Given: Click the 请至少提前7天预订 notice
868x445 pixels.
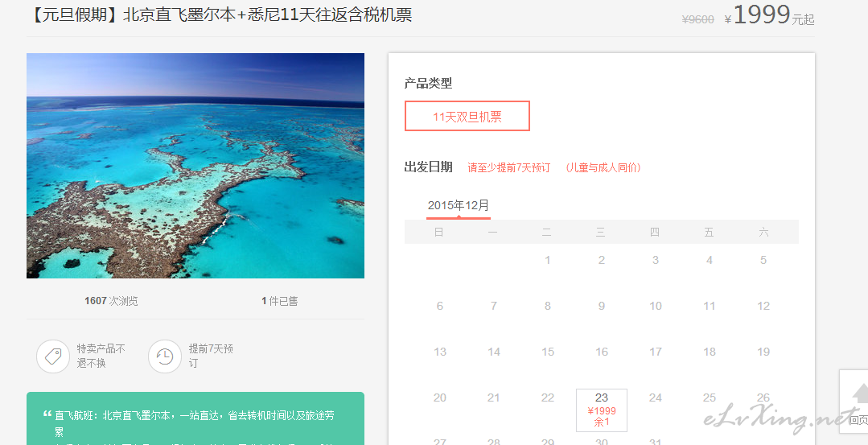Looking at the screenshot, I should click(508, 167).
